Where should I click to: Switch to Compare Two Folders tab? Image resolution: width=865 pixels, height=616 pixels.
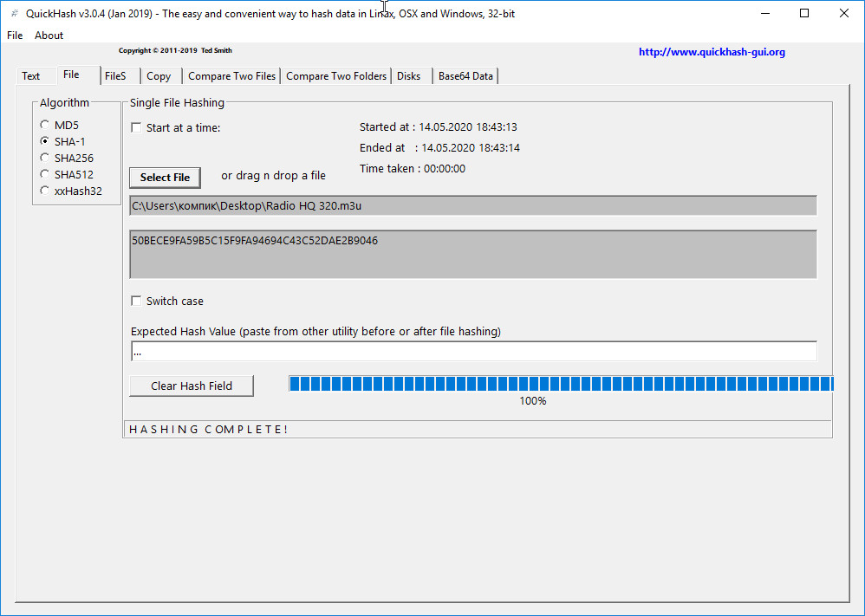coord(336,76)
